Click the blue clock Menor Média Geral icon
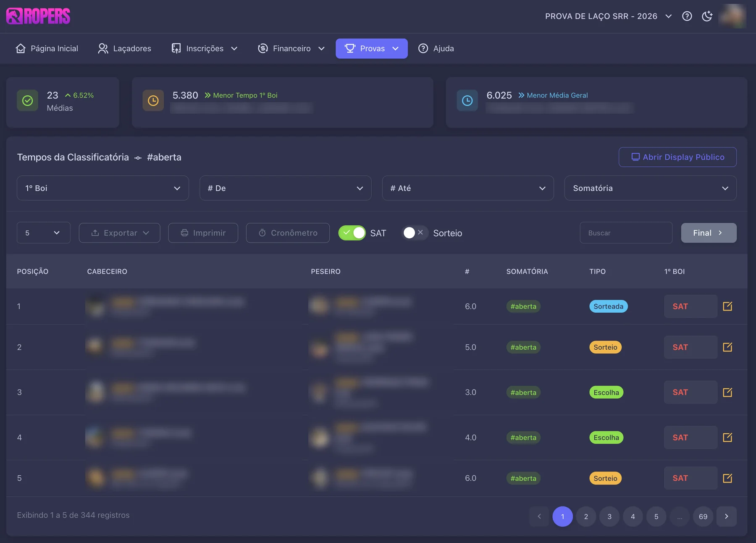 tap(467, 100)
